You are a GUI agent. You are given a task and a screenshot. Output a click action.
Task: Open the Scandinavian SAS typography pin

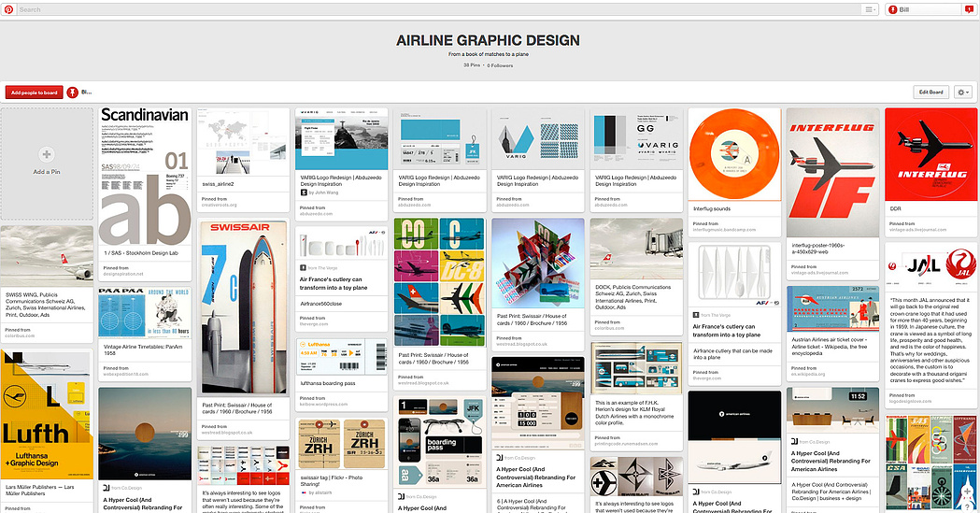[x=145, y=177]
